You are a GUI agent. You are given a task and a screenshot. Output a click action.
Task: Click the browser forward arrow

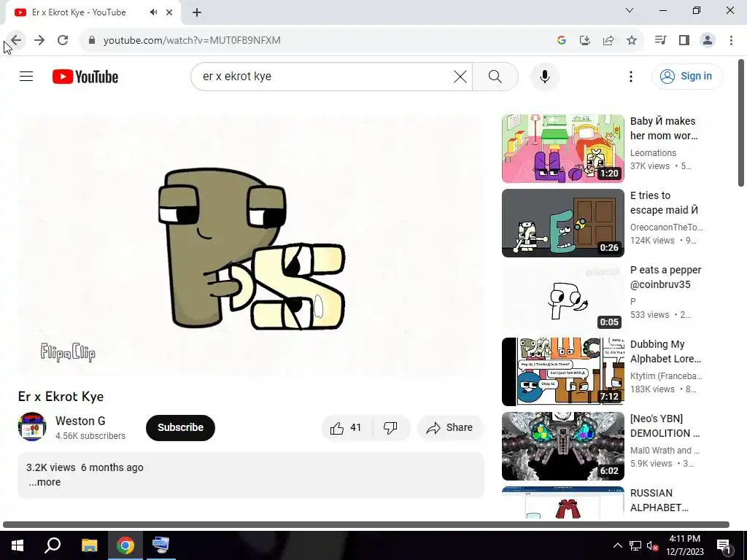tap(39, 41)
